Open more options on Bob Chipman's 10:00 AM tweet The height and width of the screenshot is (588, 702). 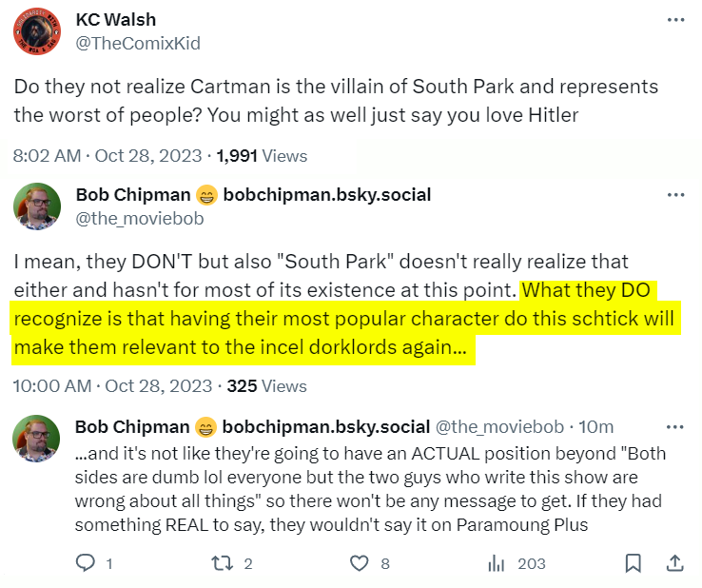675,195
